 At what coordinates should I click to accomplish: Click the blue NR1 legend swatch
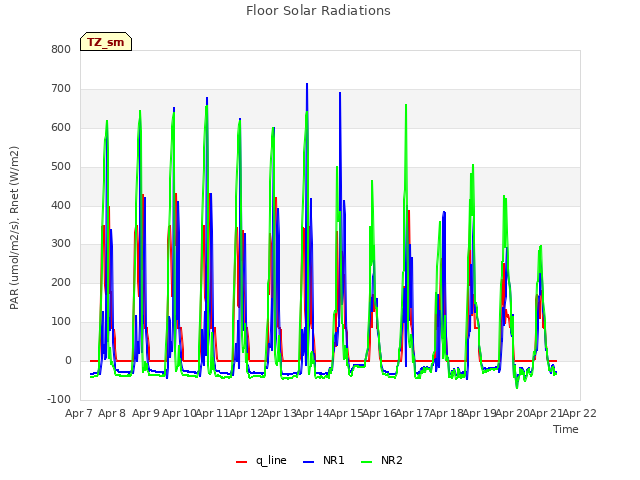(309, 462)
